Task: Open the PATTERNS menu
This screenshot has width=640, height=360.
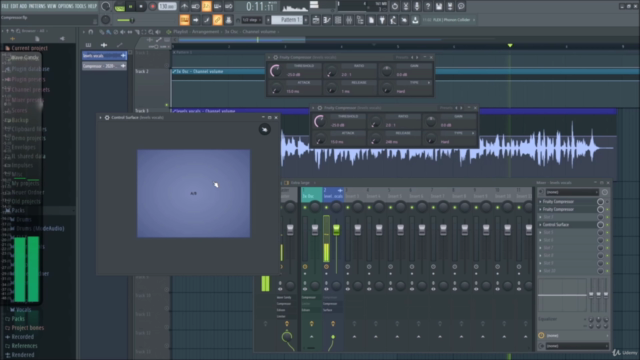Action: click(37, 6)
